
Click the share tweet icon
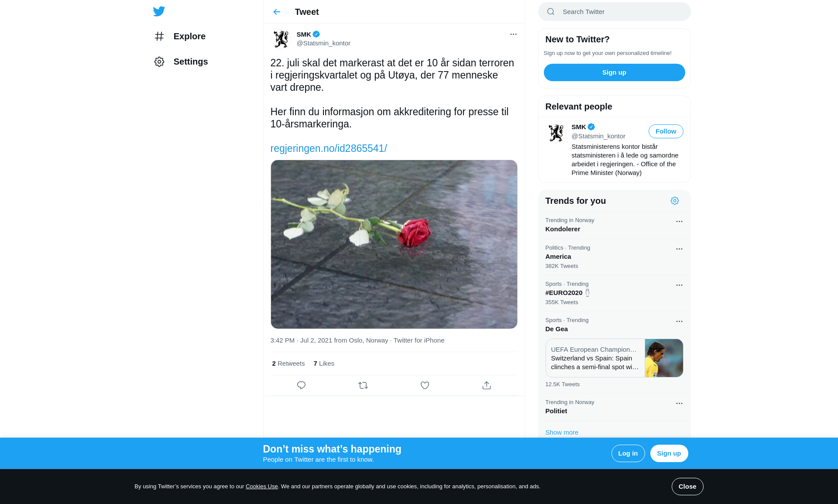tap(487, 385)
